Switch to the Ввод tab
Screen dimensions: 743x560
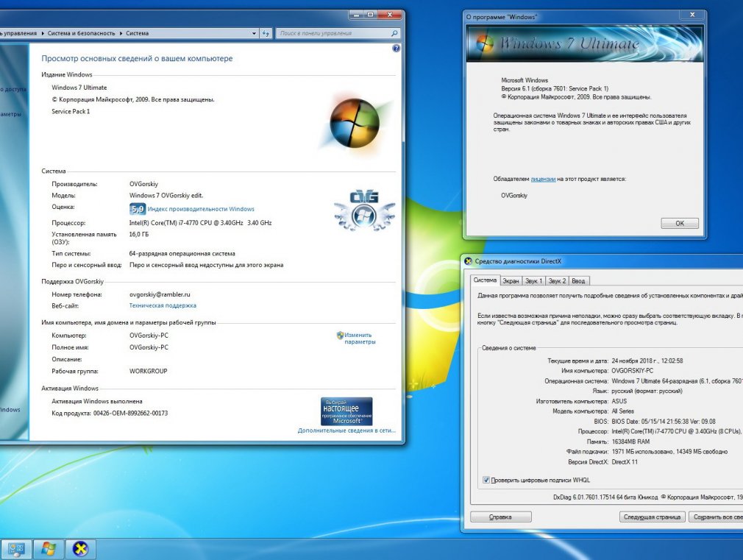coord(578,281)
